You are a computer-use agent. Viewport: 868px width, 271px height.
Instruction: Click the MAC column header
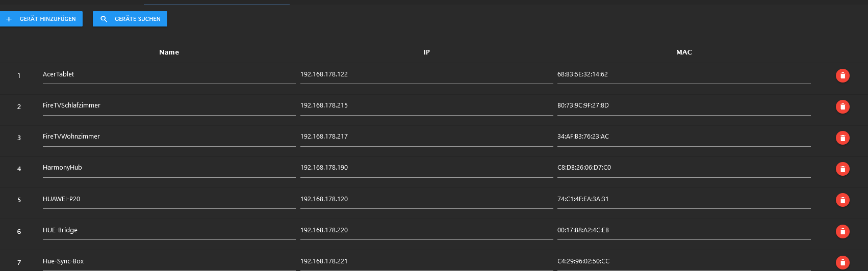click(x=684, y=52)
